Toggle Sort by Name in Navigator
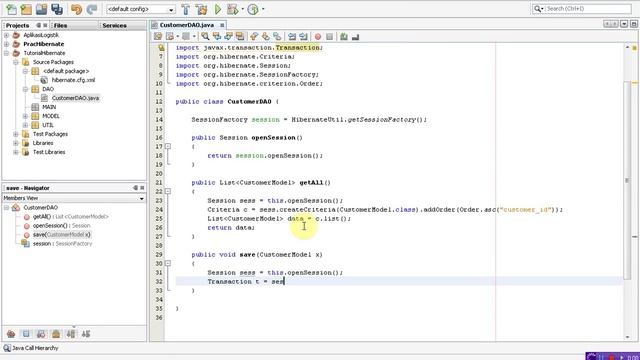Viewport: 640px width, 360px height. pyautogui.click(x=71, y=334)
